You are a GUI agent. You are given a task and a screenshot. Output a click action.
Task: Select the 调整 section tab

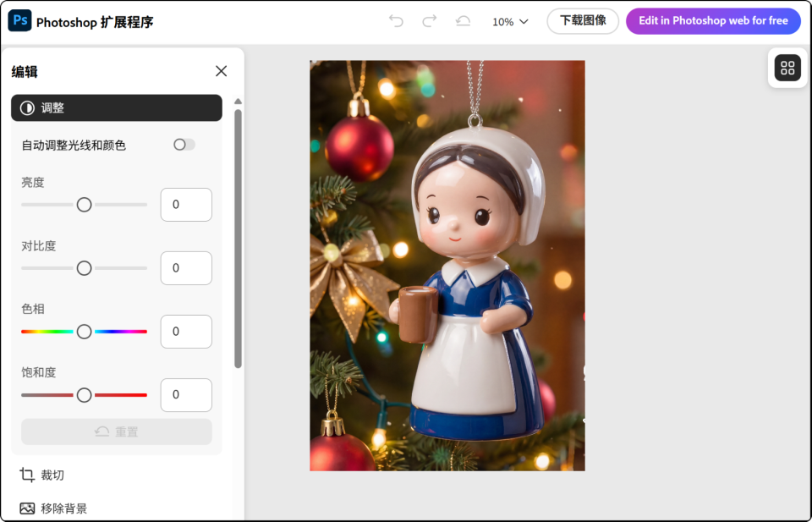[117, 107]
